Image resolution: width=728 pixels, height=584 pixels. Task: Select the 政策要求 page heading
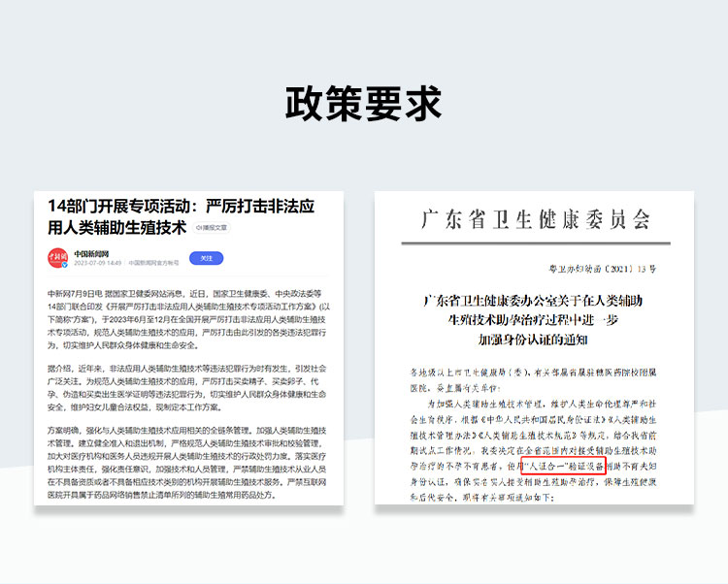363,103
